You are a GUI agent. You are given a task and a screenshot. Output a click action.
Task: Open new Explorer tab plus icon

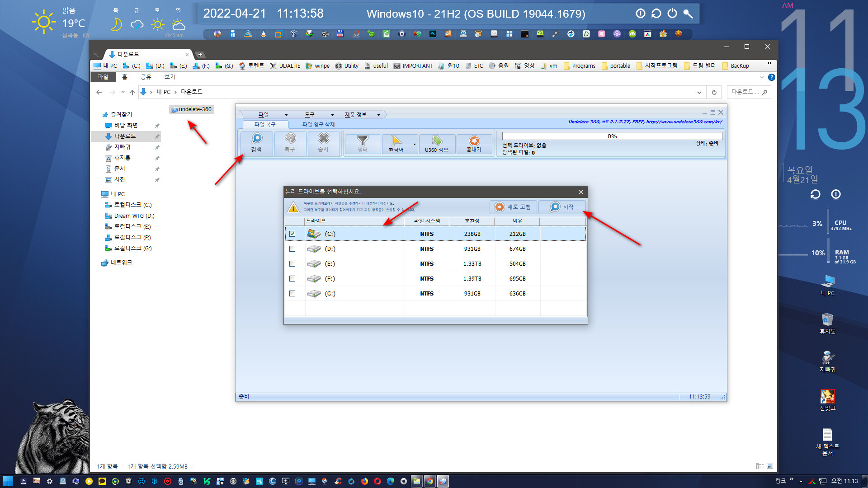(200, 55)
